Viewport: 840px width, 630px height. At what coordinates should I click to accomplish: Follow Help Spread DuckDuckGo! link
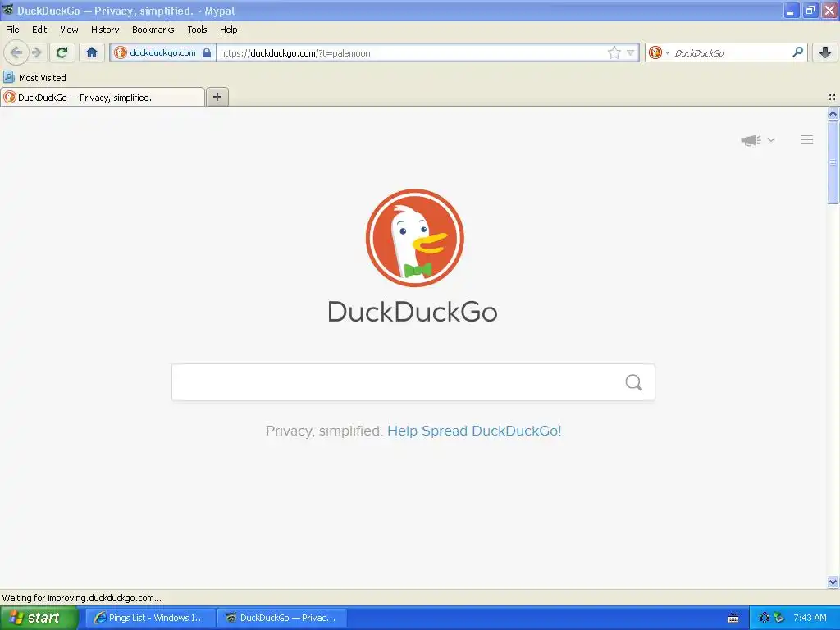(x=474, y=431)
